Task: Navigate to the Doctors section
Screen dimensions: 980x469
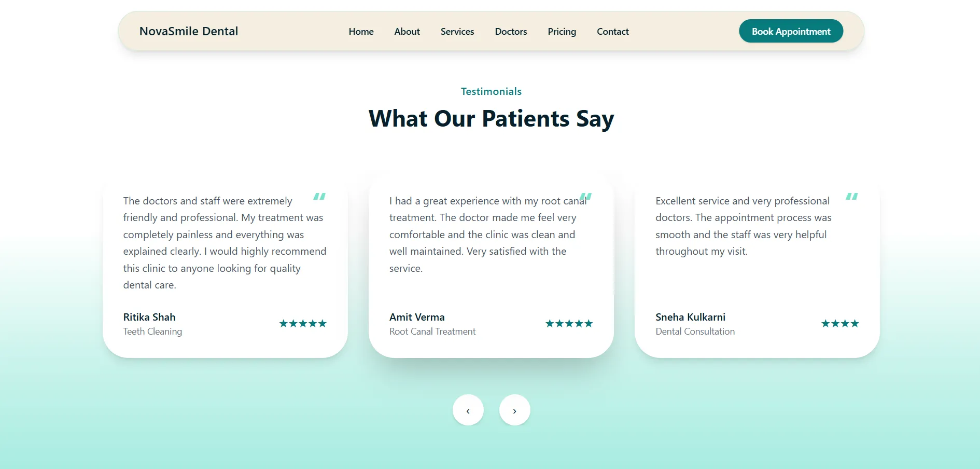Action: click(511, 32)
